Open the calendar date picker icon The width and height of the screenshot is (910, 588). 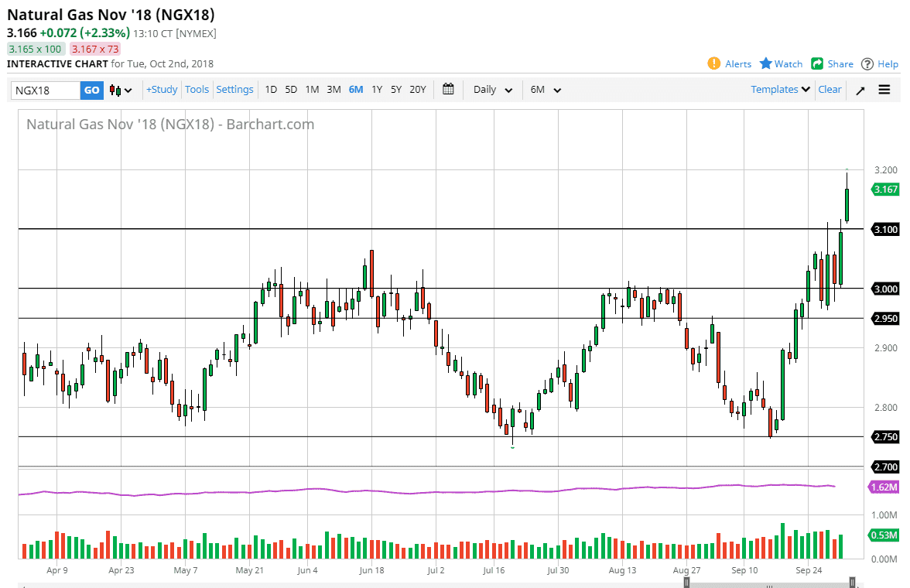(448, 89)
